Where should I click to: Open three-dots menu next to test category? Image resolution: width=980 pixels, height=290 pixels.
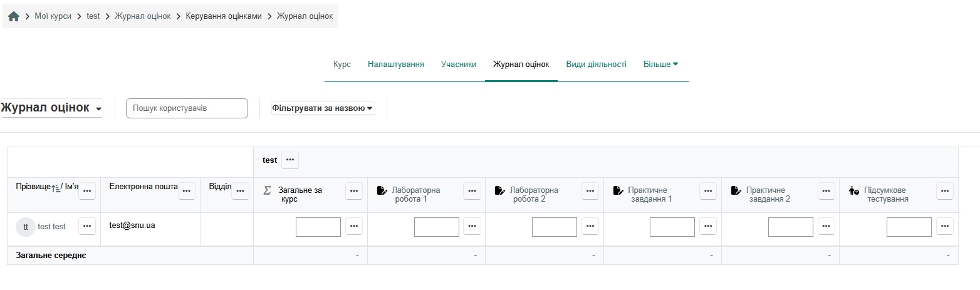[x=289, y=160]
